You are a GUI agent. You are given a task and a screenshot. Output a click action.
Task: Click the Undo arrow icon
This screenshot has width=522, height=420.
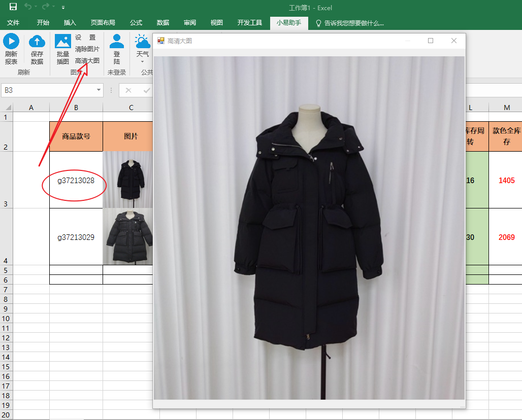pos(28,7)
